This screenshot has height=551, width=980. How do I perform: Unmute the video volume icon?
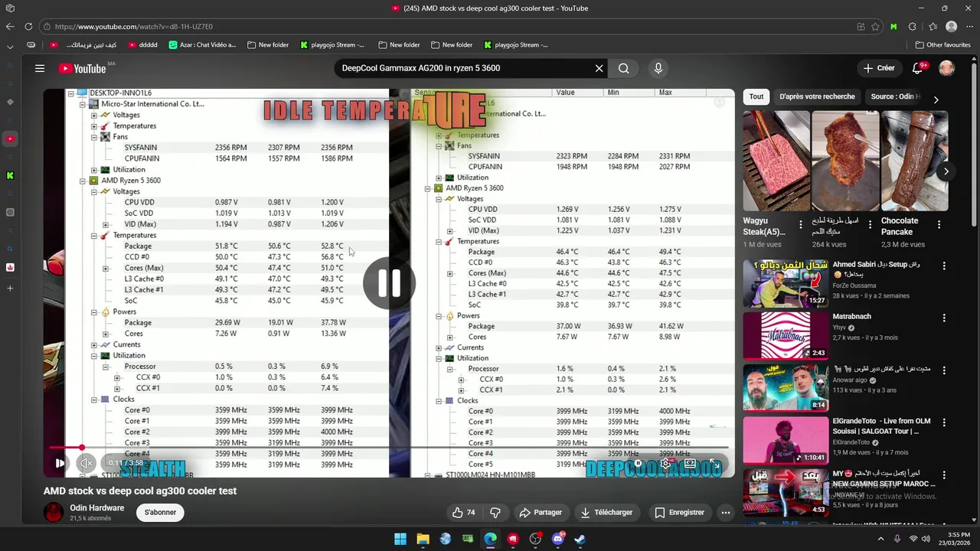coord(87,463)
